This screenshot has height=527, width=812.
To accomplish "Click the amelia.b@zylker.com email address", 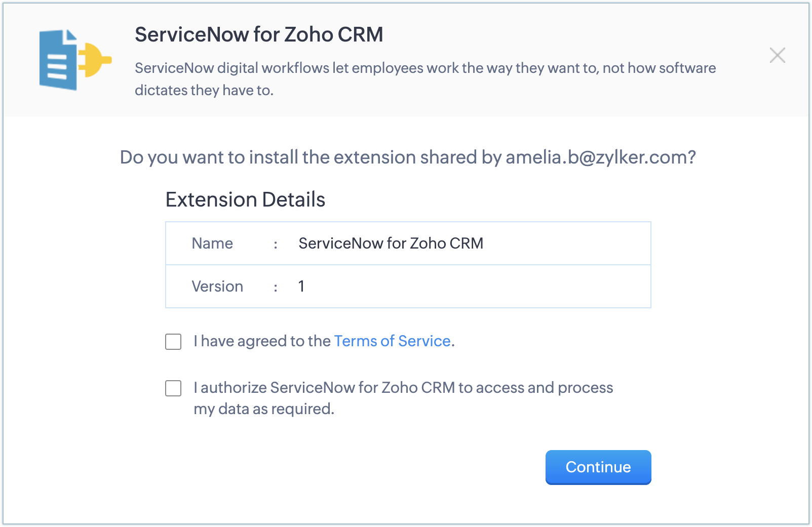I will tap(596, 157).
